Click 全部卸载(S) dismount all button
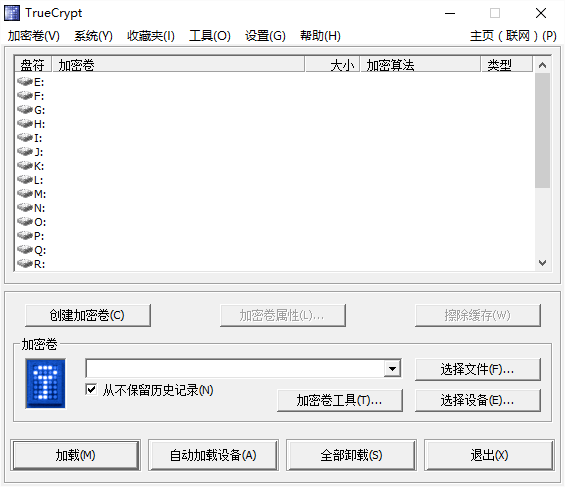Screen dimensions: 565x487 click(351, 455)
